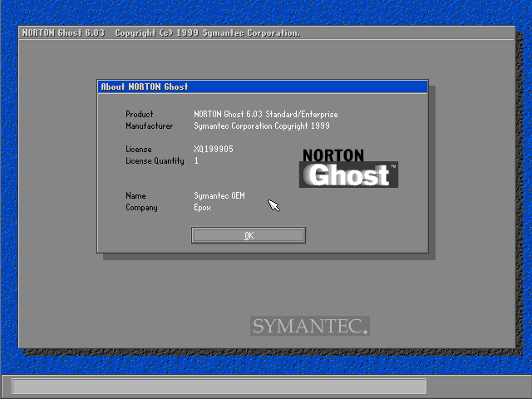Click the Symantec Corporation Copyright 1999 text

[262, 126]
